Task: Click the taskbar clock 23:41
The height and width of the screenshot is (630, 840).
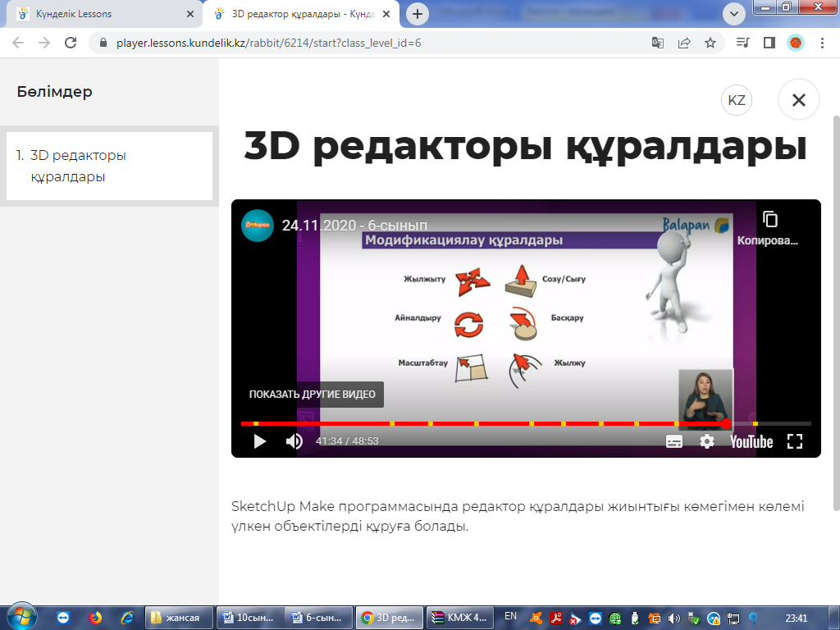Action: [x=797, y=619]
